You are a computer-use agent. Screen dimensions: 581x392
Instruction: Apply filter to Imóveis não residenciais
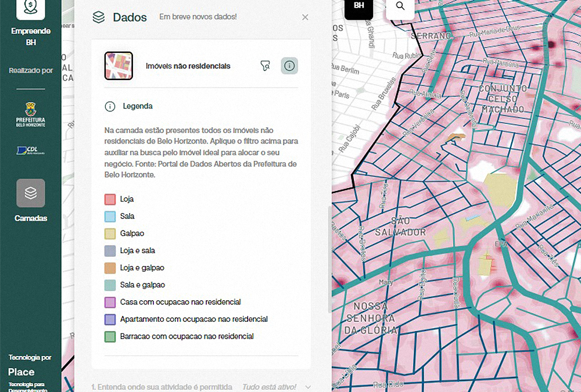coord(266,66)
